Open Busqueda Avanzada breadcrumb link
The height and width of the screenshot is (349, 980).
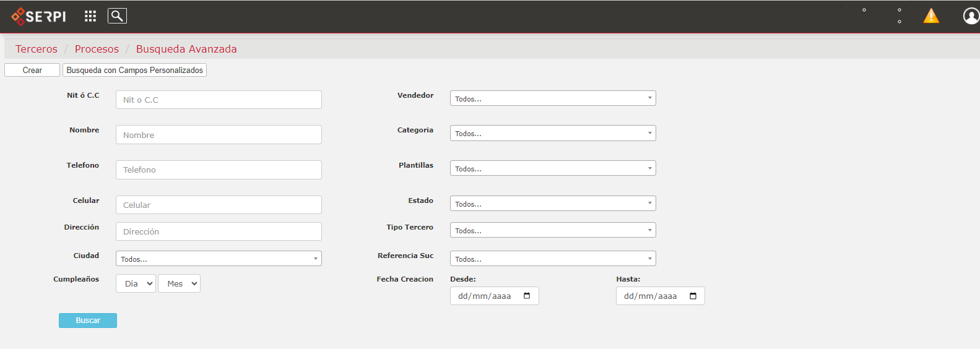186,49
